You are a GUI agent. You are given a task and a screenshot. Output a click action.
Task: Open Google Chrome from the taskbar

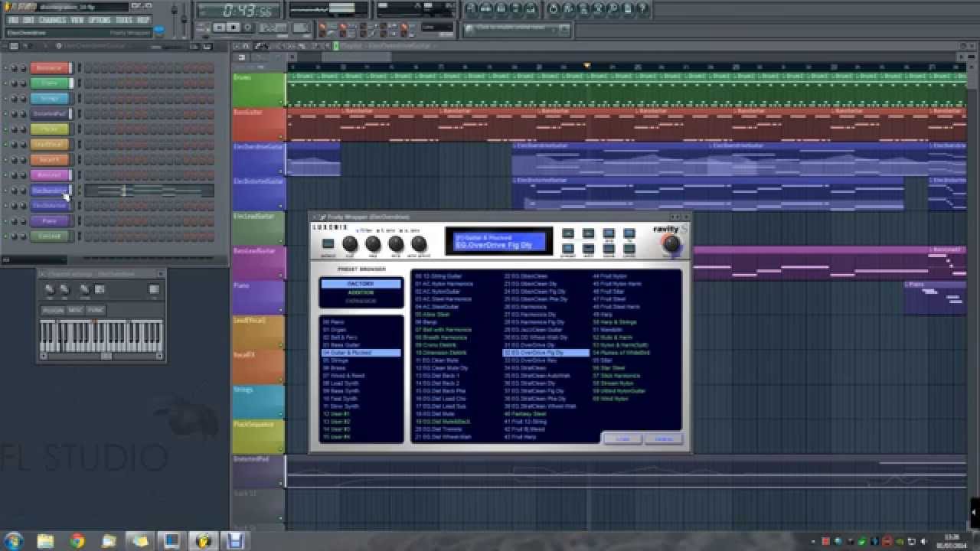pyautogui.click(x=77, y=540)
